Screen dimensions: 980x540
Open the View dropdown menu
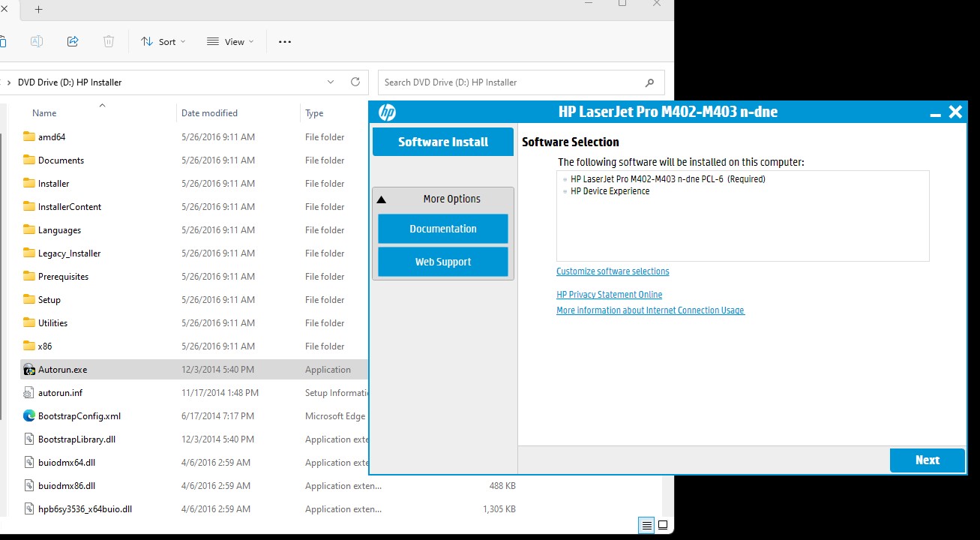tap(230, 42)
